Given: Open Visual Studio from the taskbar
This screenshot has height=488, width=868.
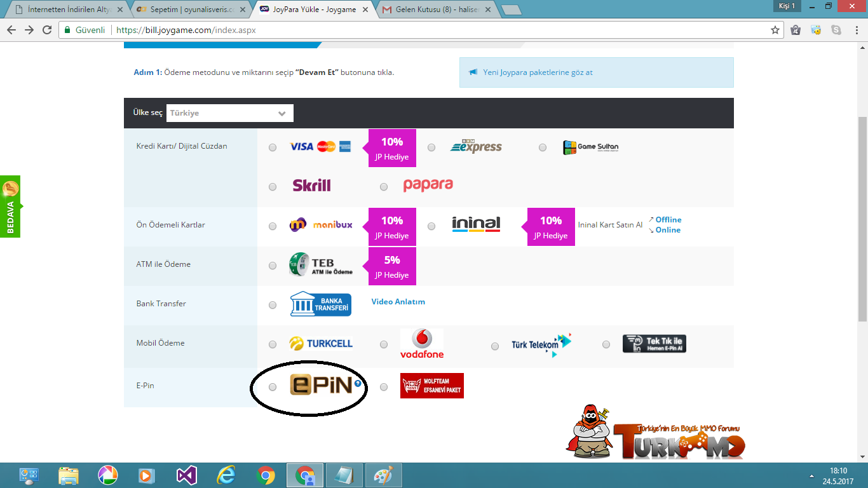Looking at the screenshot, I should coord(187,475).
